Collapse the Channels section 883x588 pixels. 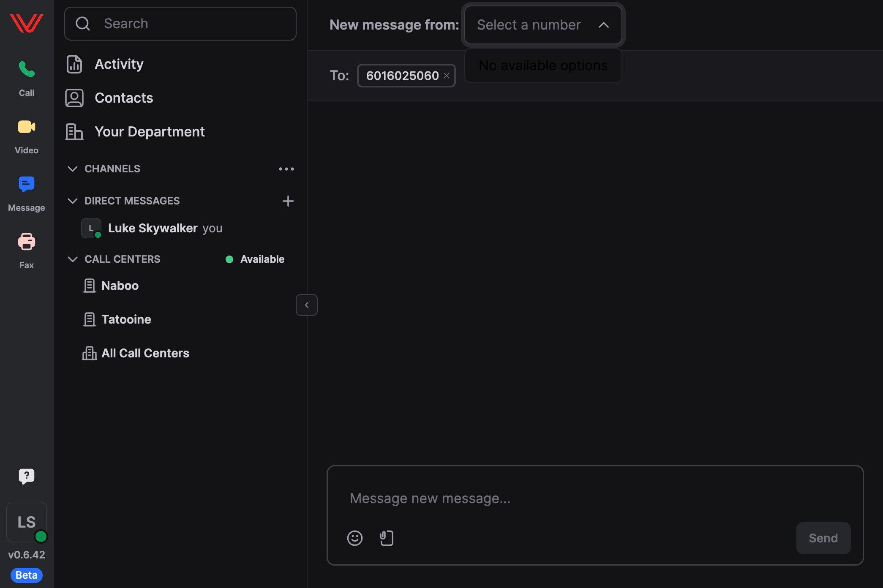(73, 169)
